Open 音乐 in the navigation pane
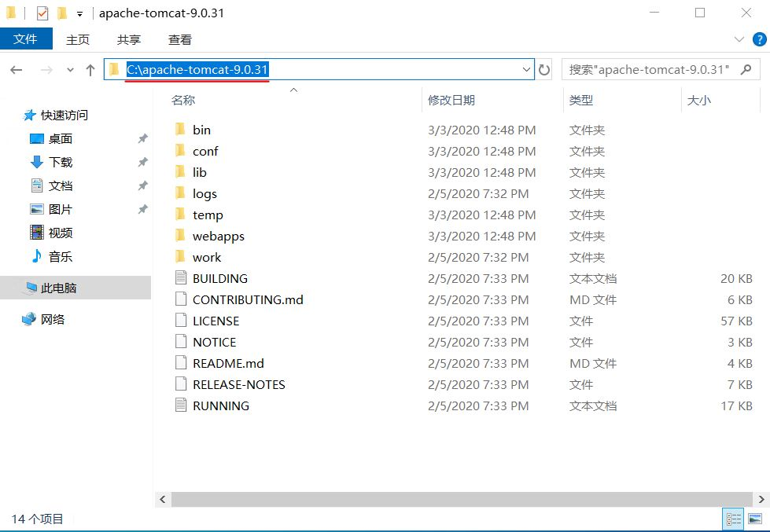The height and width of the screenshot is (532, 770). click(60, 256)
